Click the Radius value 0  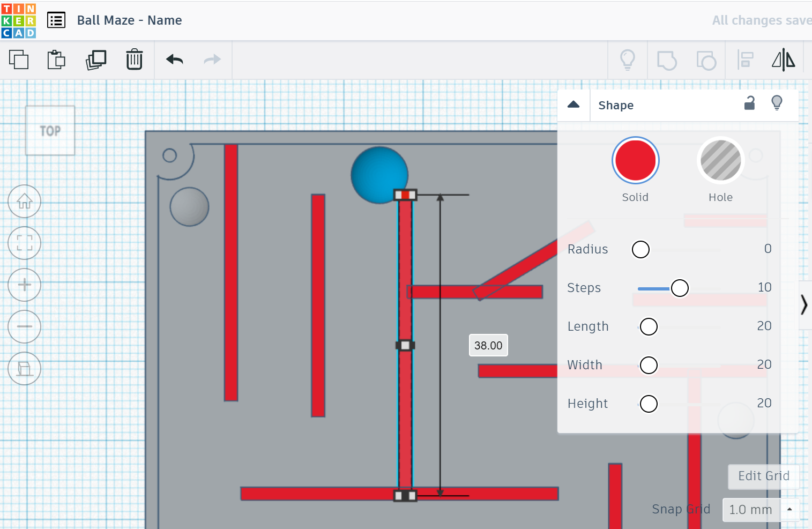(768, 249)
